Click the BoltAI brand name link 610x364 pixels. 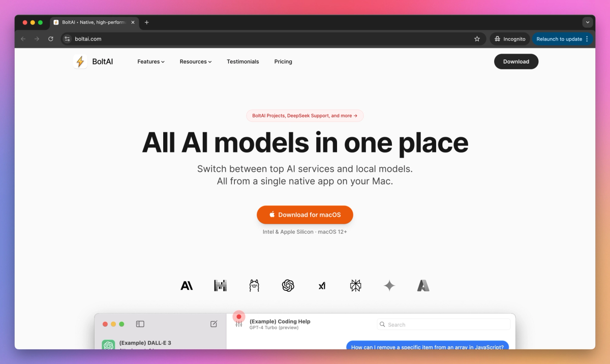103,62
